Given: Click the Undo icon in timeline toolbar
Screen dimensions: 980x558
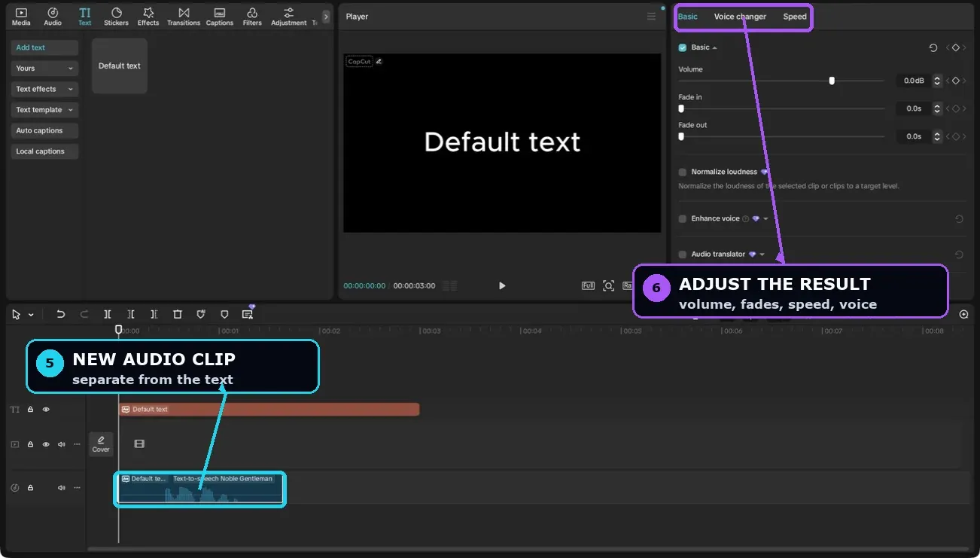Looking at the screenshot, I should click(x=61, y=314).
